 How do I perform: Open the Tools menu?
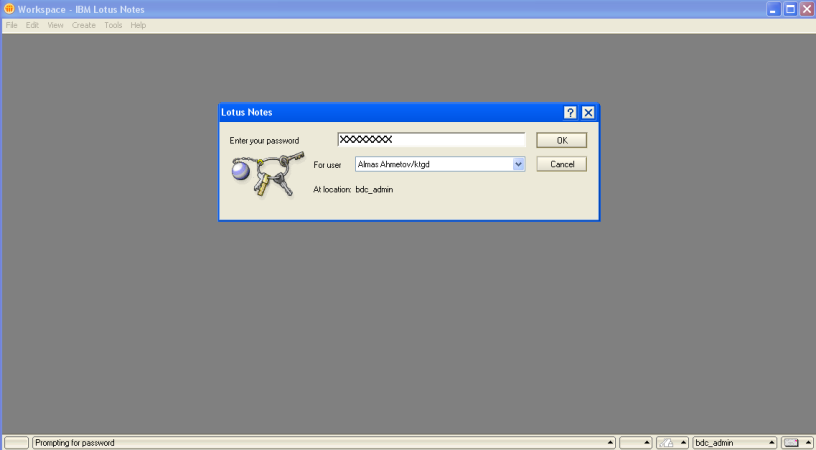(x=113, y=25)
